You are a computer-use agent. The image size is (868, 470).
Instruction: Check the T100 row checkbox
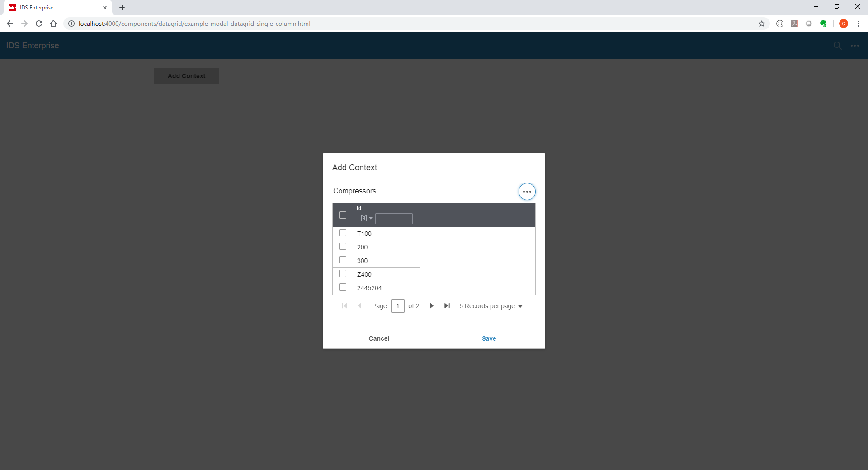(343, 233)
